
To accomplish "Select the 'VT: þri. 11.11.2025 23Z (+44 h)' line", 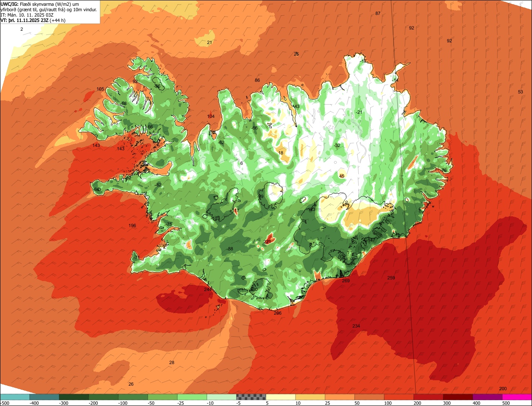I will tap(33, 20).
